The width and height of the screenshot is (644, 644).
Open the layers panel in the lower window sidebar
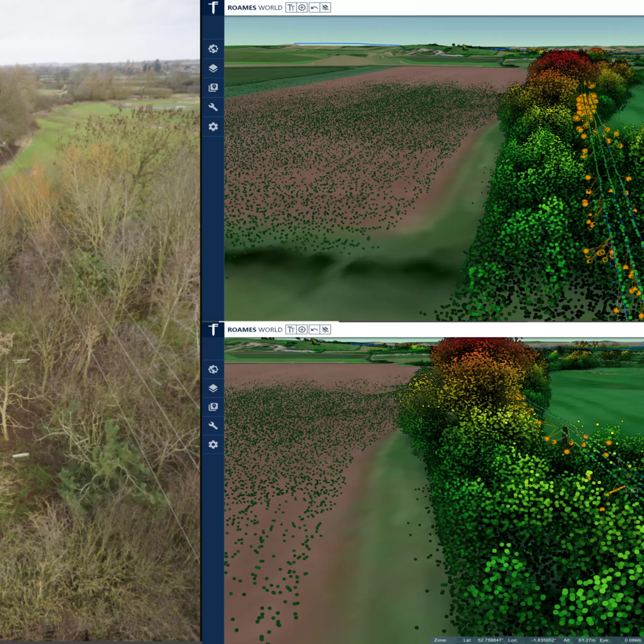(x=213, y=388)
